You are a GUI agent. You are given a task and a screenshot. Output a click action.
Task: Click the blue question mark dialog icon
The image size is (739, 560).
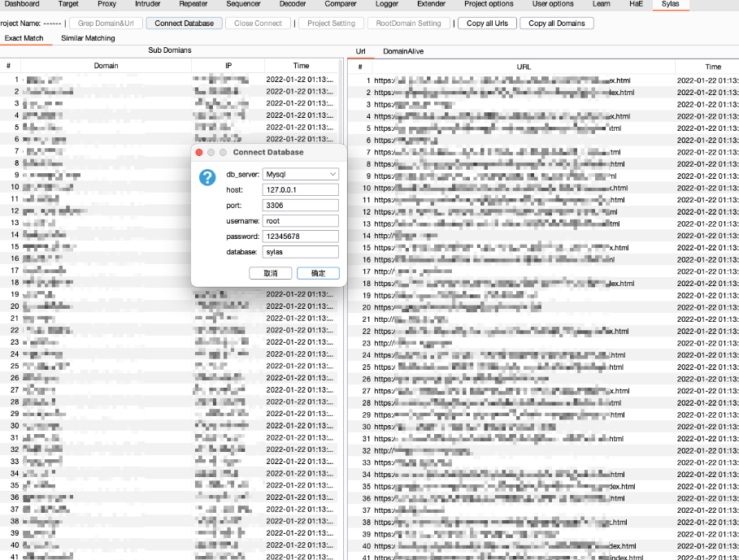pyautogui.click(x=207, y=178)
